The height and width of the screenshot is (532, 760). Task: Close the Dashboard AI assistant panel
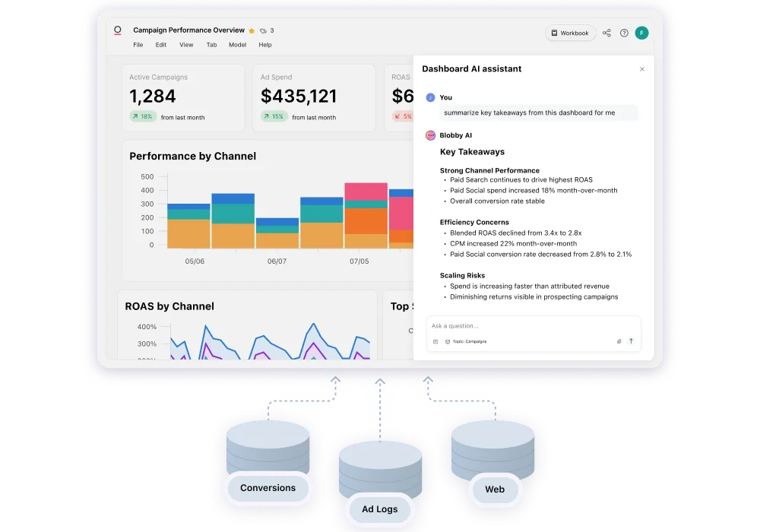tap(642, 69)
